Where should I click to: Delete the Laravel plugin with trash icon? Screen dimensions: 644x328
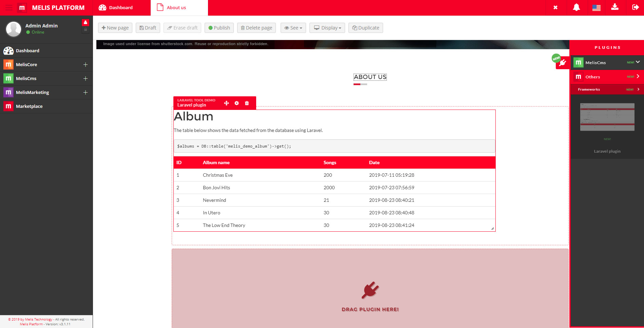click(x=247, y=103)
